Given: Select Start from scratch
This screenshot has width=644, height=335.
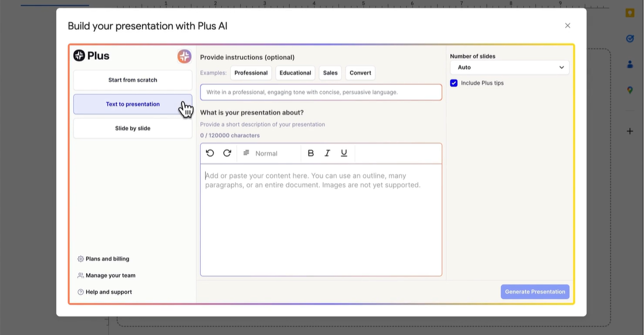Looking at the screenshot, I should (x=132, y=80).
